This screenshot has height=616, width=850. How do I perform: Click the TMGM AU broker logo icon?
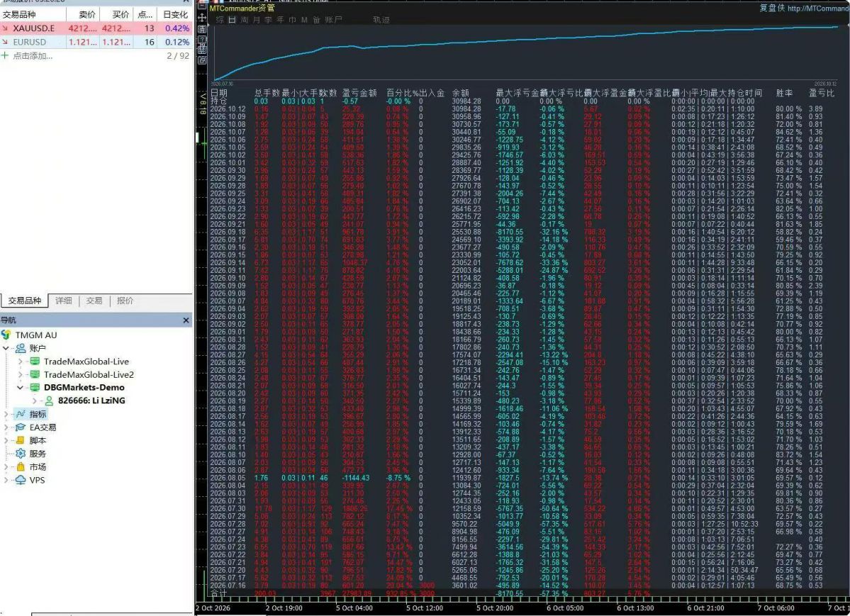(x=6, y=335)
